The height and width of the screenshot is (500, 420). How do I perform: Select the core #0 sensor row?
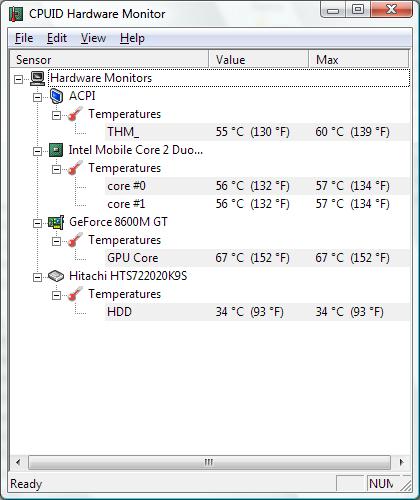pyautogui.click(x=257, y=186)
